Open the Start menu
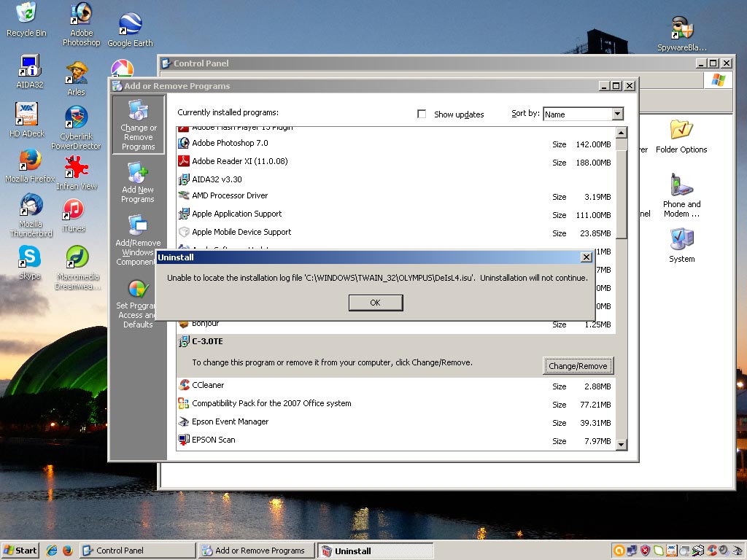The height and width of the screenshot is (560, 747). 20,551
